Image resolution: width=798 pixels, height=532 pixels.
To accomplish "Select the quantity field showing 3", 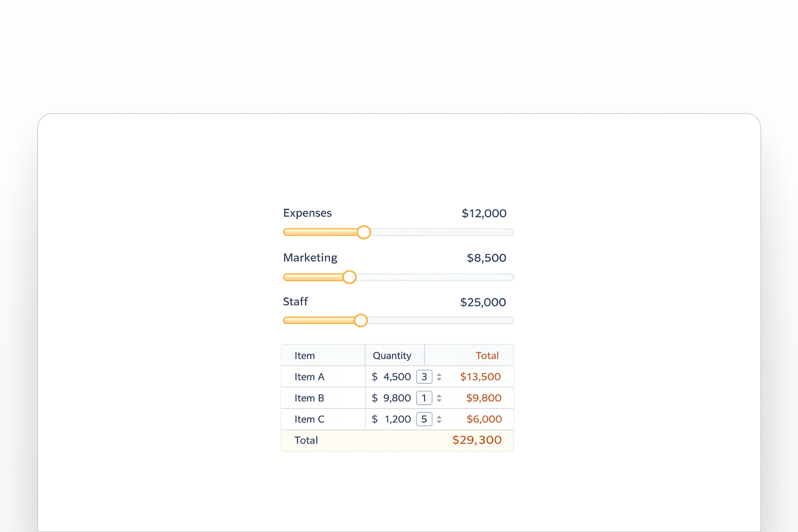I will [424, 376].
